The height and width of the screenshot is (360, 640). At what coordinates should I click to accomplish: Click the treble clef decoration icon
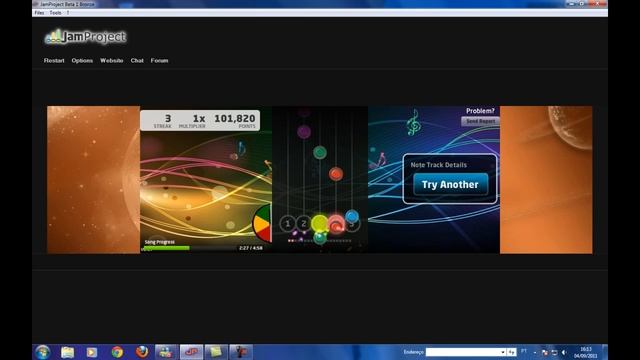[x=413, y=122]
